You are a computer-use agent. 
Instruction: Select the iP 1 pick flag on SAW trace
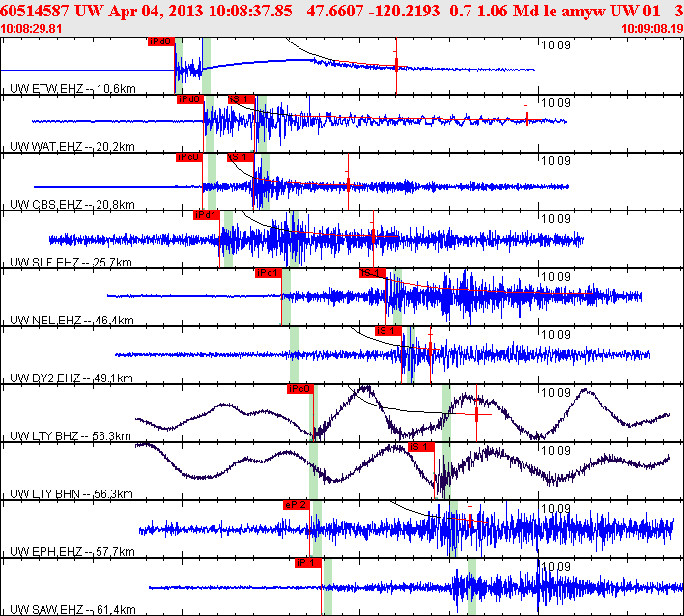(308, 564)
